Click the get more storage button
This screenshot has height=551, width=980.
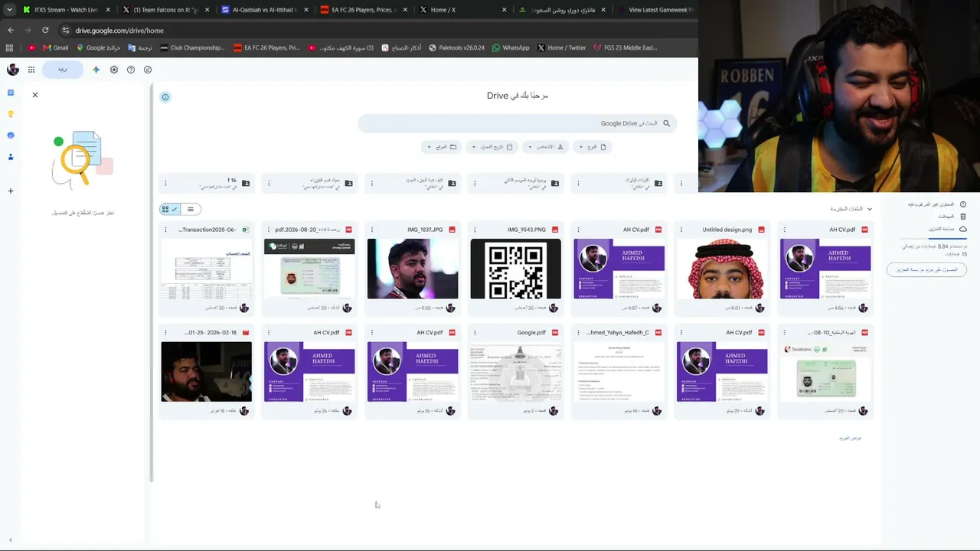point(926,269)
